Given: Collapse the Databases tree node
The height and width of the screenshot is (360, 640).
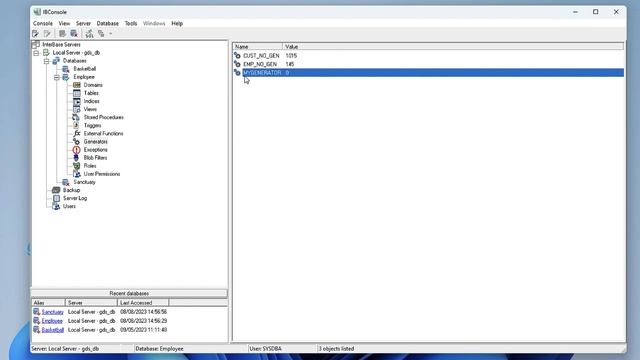Looking at the screenshot, I should (x=47, y=61).
